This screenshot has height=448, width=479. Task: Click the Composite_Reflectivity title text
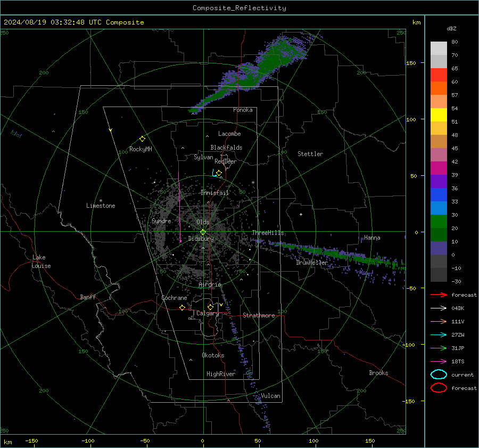pos(239,8)
